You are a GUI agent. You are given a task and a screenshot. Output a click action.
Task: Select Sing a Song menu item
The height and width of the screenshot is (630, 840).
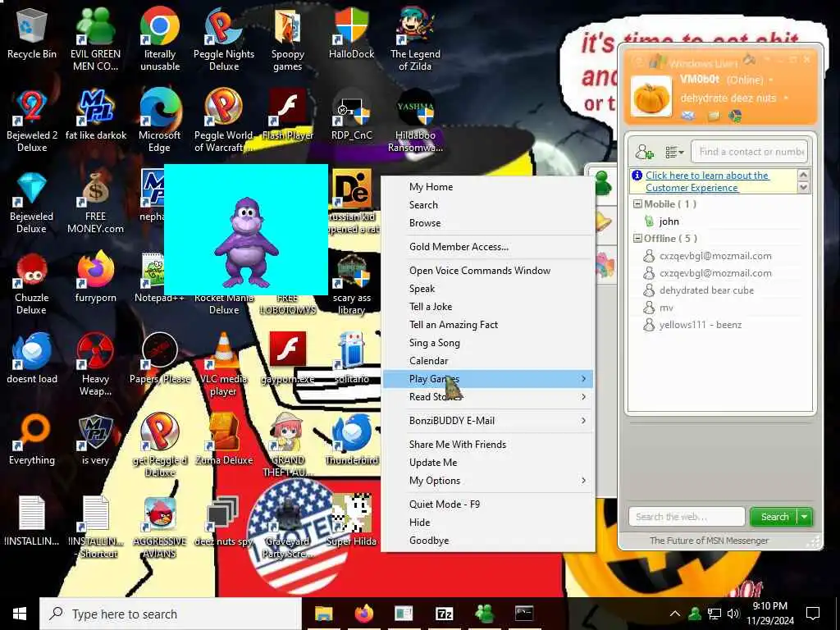coord(434,343)
